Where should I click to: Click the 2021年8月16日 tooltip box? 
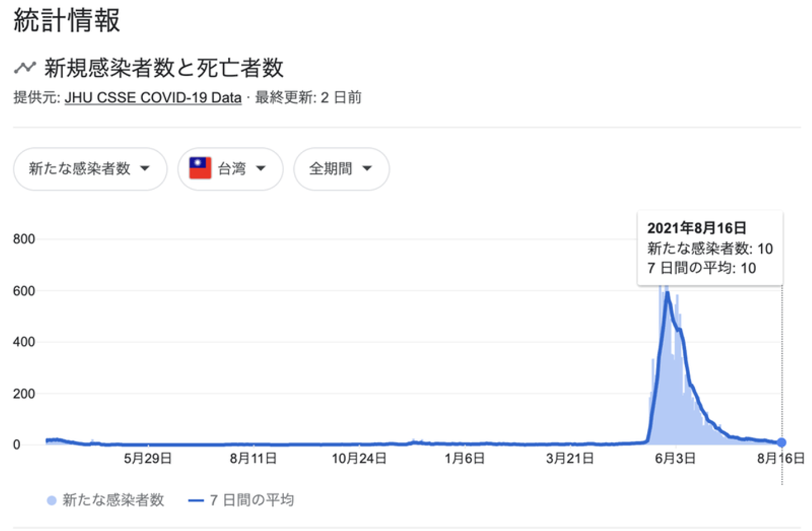709,248
